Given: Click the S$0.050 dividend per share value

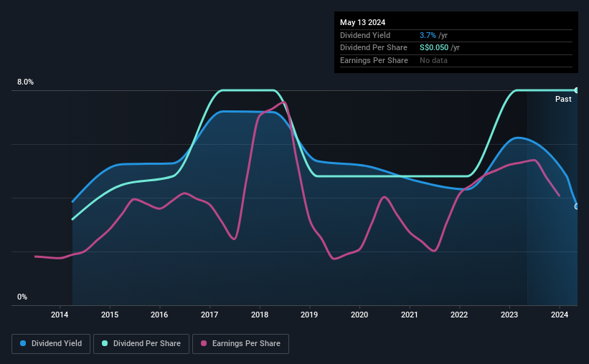Looking at the screenshot, I should tap(434, 48).
